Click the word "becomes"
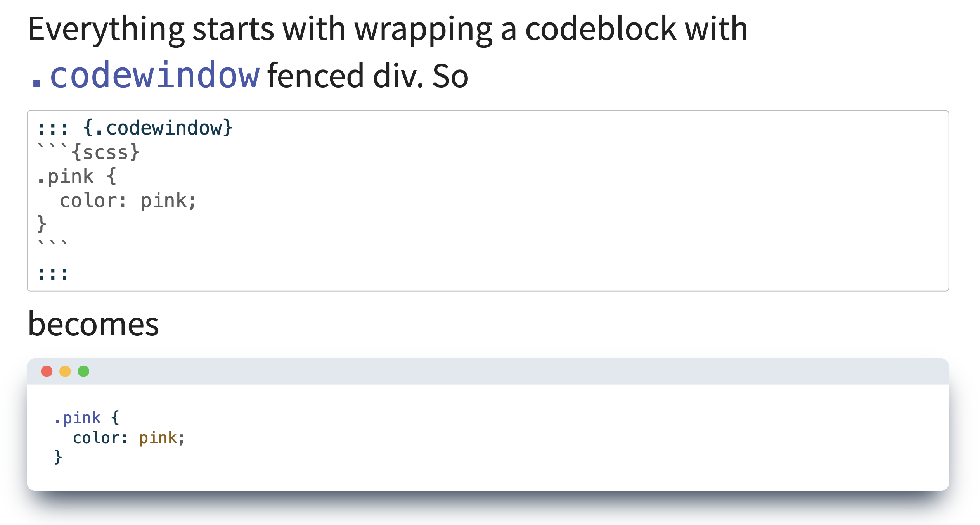 pos(93,324)
